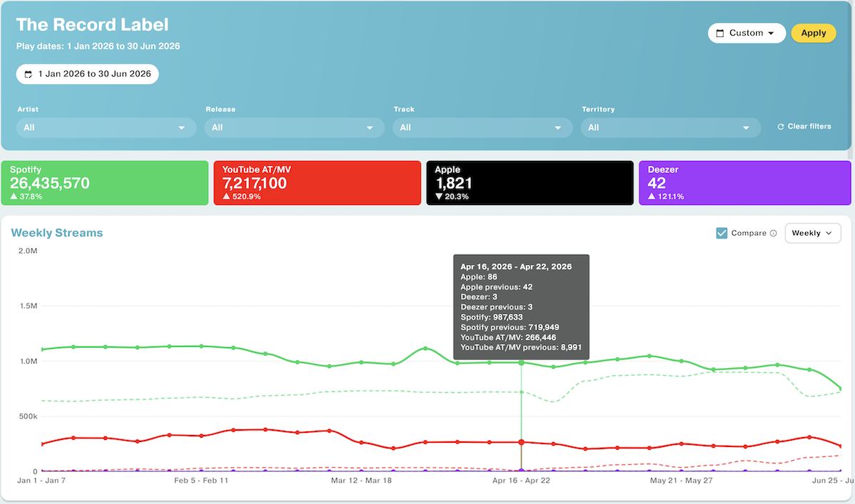
Task: Click the refresh icon beside Clear filters
Action: click(x=781, y=127)
